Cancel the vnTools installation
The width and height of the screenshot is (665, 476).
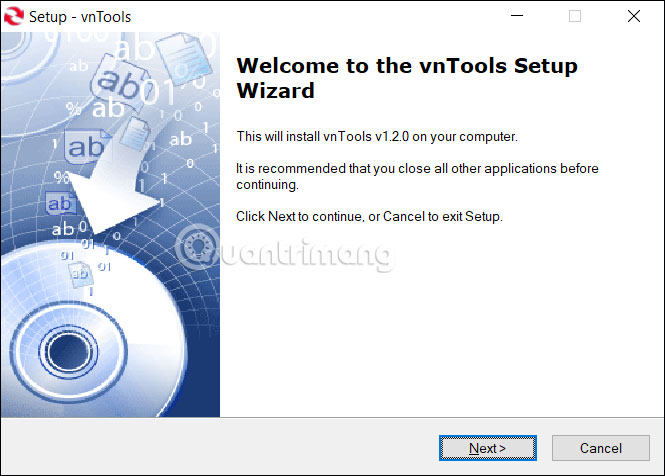(x=601, y=448)
